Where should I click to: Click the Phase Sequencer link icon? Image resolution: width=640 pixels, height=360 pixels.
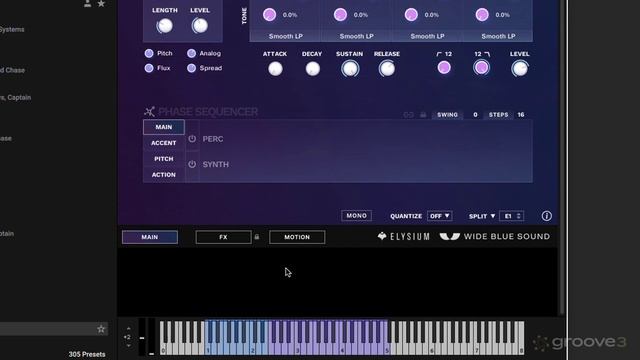point(408,115)
